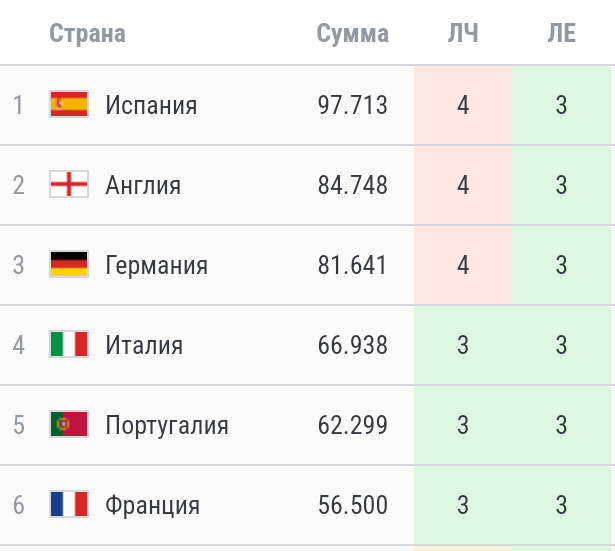Open the Англия country link
This screenshot has width=615, height=551.
click(143, 185)
